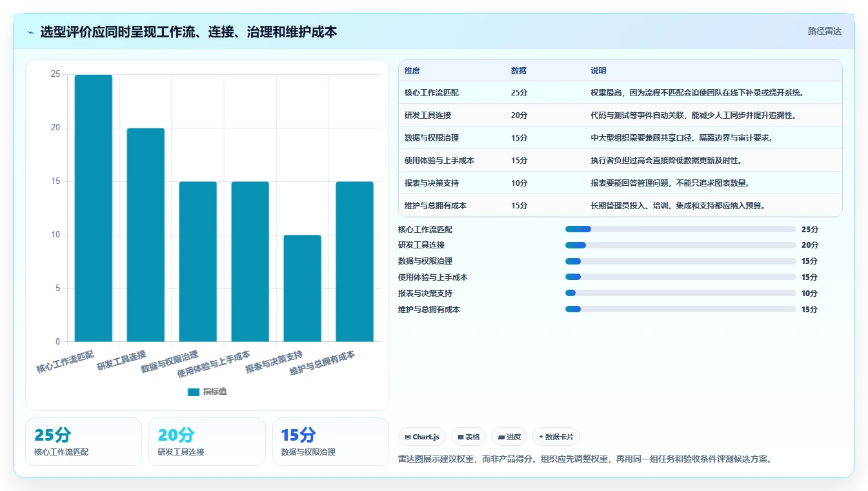Click the 10分 value beside the progress bar
The image size is (868, 491).
coord(810,293)
